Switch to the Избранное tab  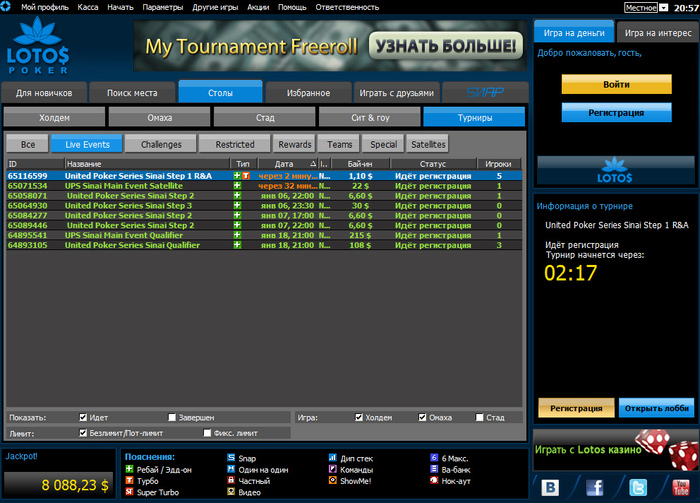point(308,93)
